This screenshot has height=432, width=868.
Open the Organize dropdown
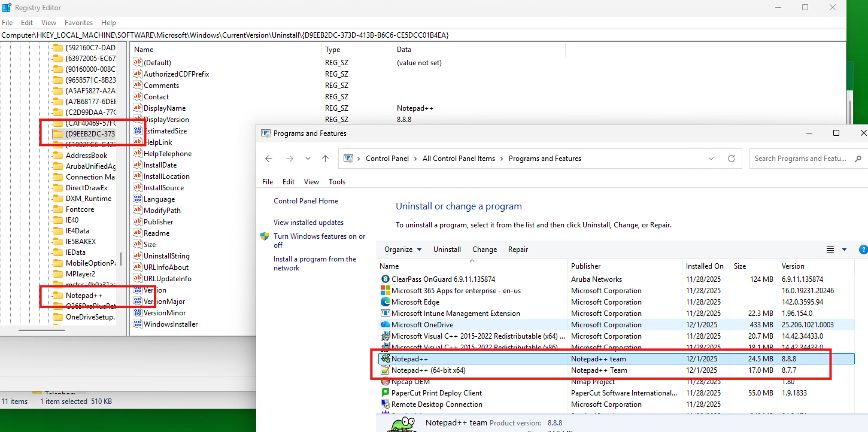point(402,250)
